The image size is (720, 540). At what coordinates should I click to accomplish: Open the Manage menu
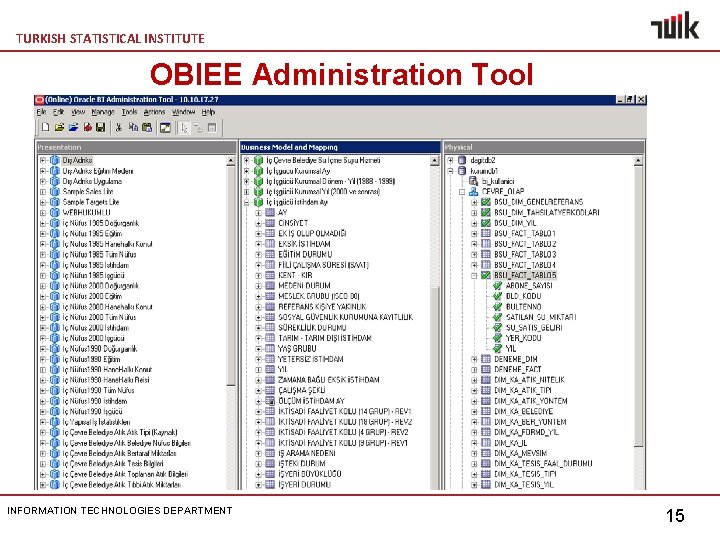[103, 112]
